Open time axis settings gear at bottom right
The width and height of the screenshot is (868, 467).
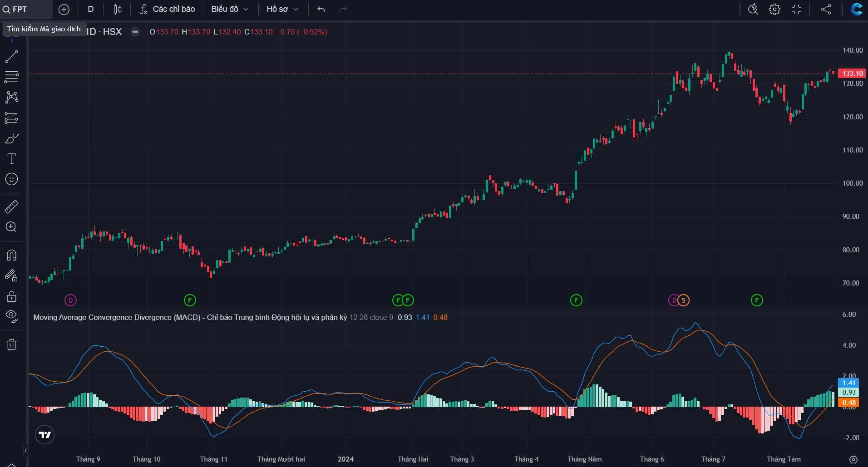click(x=853, y=459)
